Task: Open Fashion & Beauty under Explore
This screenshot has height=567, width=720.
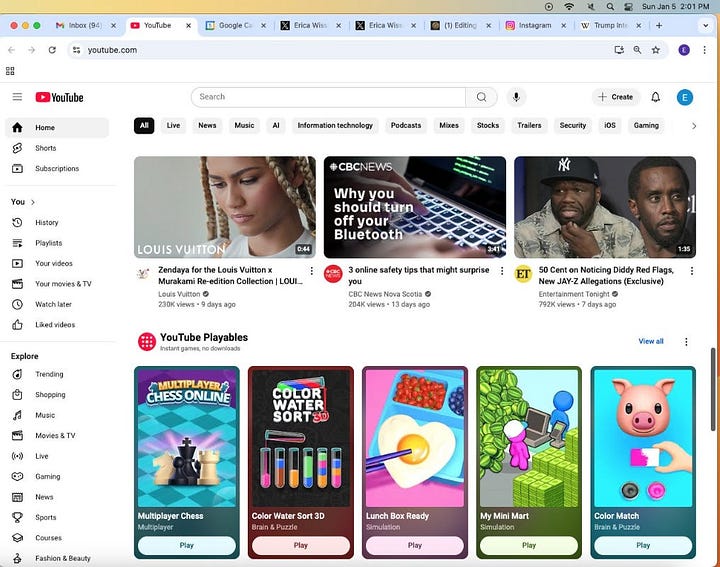Action: 57,558
